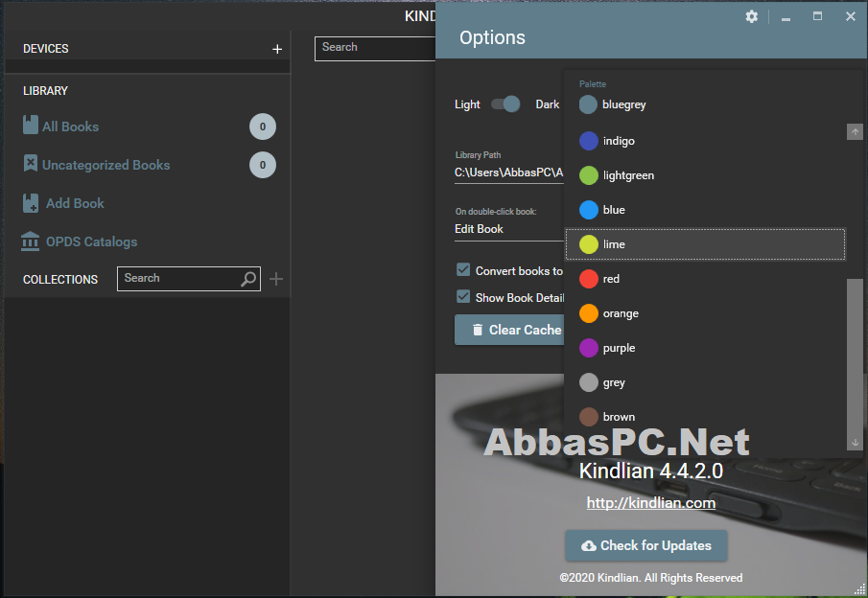Image resolution: width=868 pixels, height=598 pixels.
Task: Choose the grey color swatch
Action: (589, 382)
